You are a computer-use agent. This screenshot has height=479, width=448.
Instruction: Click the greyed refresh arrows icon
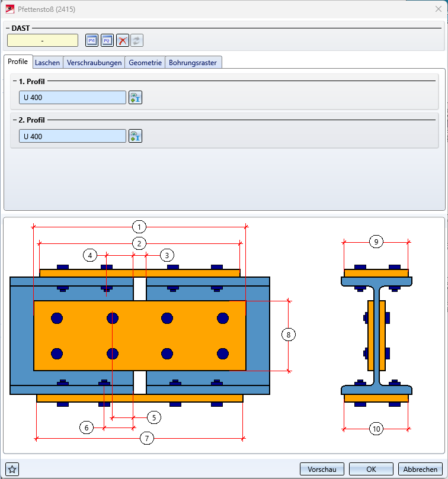137,40
